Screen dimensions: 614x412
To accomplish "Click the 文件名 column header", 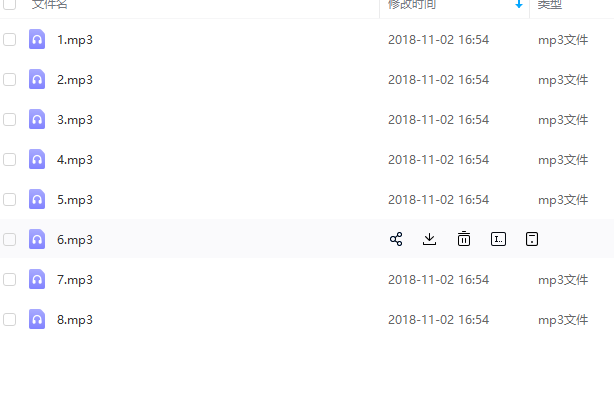I will pos(50,5).
